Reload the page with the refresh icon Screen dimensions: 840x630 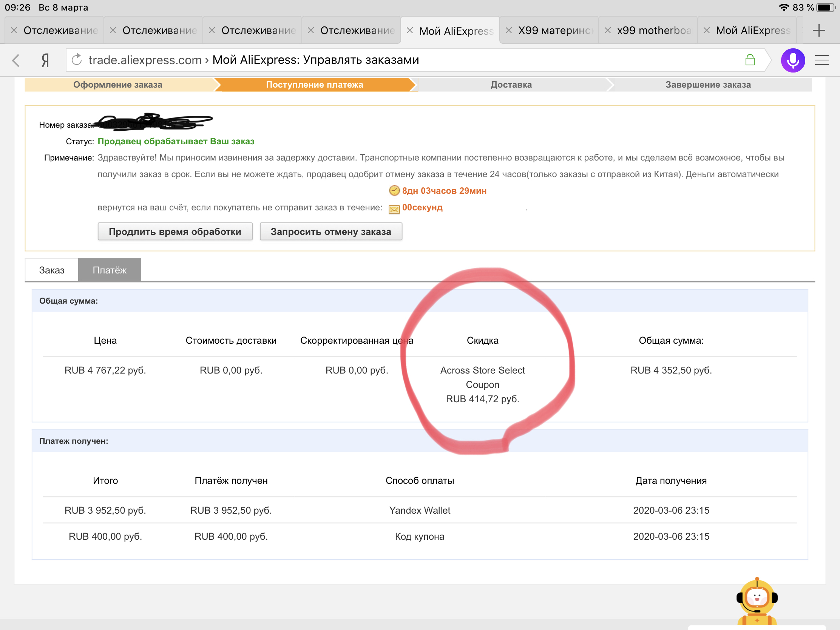pyautogui.click(x=77, y=60)
